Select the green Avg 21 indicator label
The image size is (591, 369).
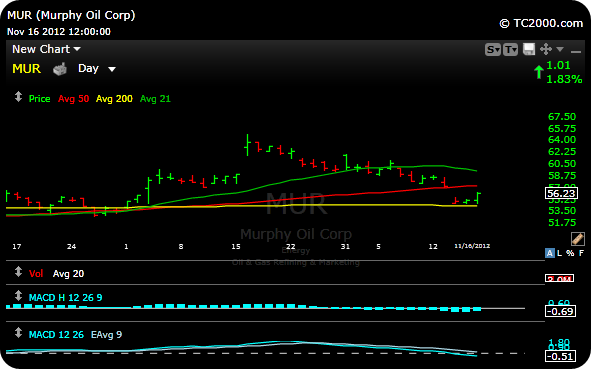tap(155, 99)
